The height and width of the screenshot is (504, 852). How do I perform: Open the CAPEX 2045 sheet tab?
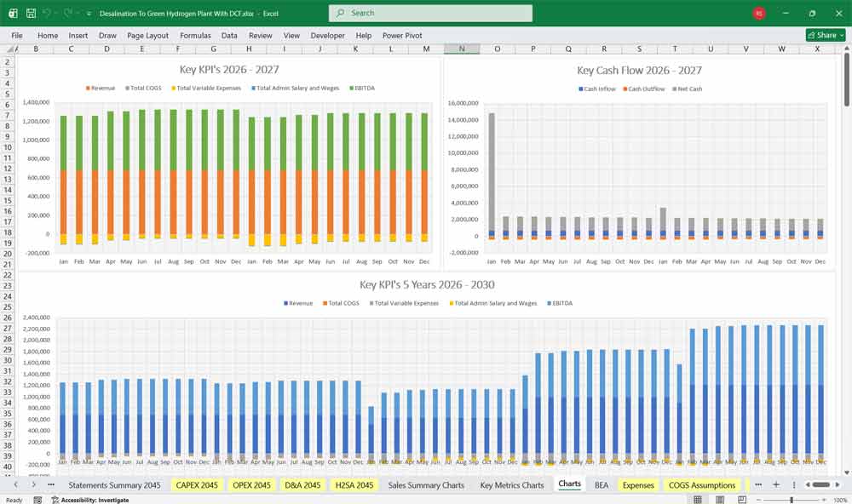pyautogui.click(x=197, y=484)
